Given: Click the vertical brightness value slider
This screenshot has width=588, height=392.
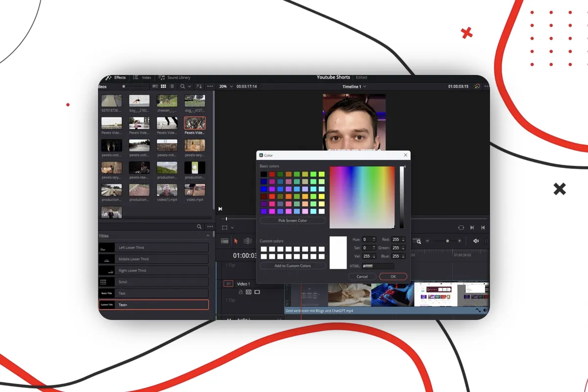Looking at the screenshot, I should 402,197.
